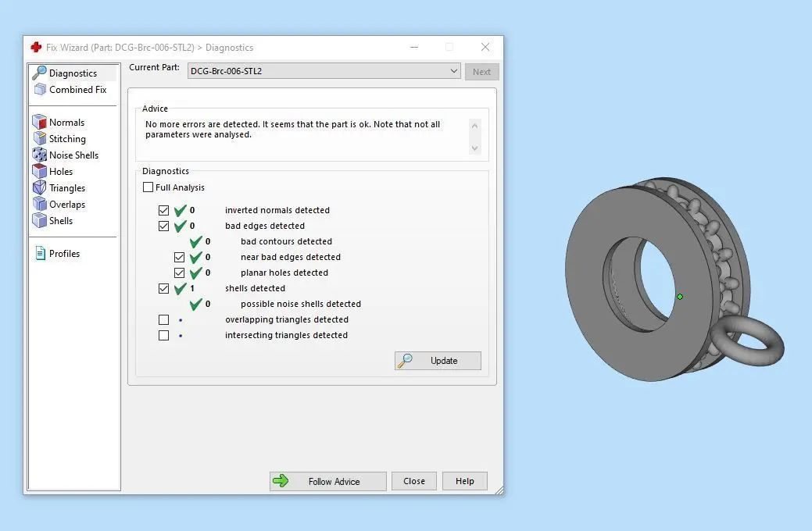
Task: Click the Triangles label in sidebar
Action: pyautogui.click(x=66, y=188)
